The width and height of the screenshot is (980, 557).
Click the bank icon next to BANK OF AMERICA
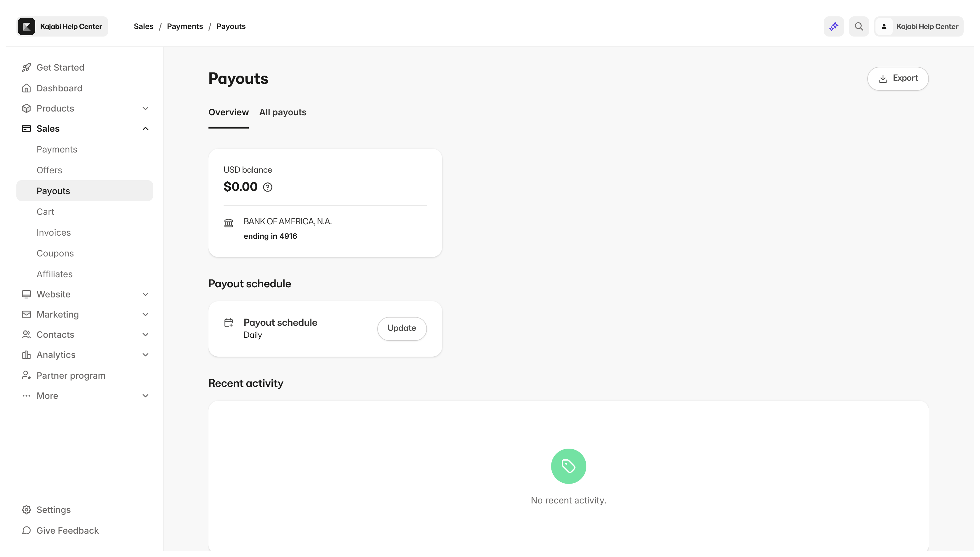tap(229, 223)
